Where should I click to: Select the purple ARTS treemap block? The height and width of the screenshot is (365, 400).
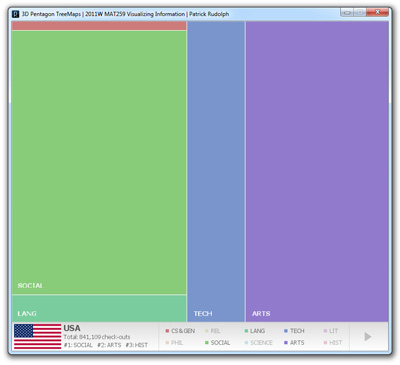click(x=317, y=171)
